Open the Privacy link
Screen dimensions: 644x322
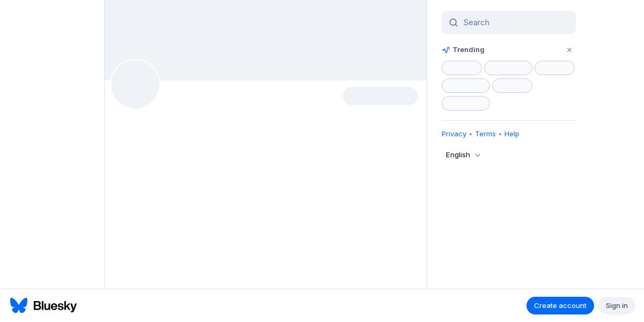(454, 134)
